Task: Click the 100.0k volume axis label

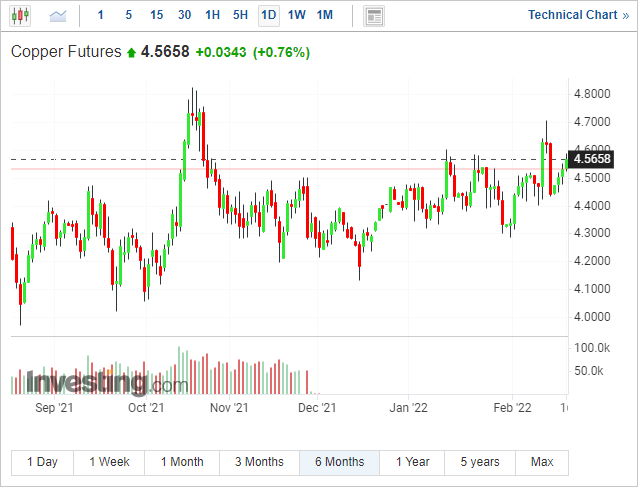Action: tap(592, 348)
